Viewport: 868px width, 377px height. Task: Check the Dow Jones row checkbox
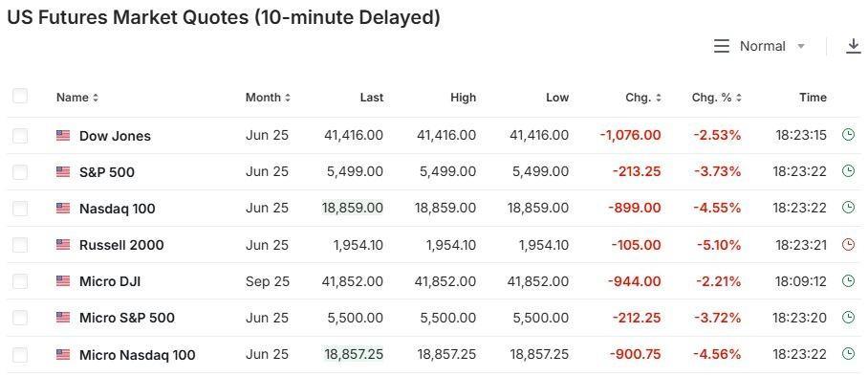[x=20, y=135]
